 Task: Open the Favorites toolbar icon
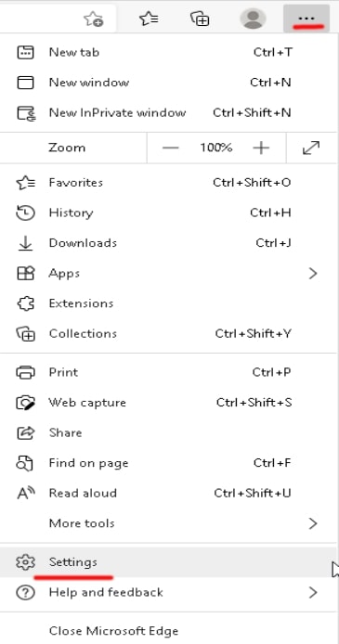[x=149, y=19]
